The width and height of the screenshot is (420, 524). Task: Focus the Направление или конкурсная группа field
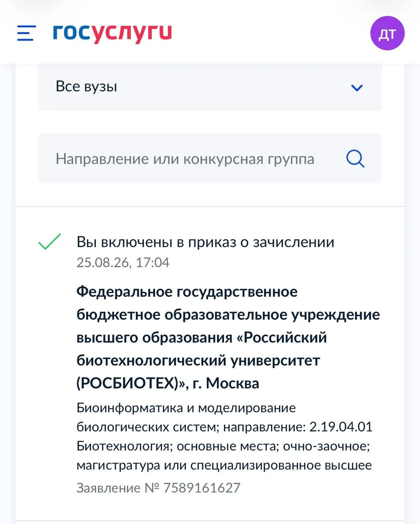click(210, 158)
